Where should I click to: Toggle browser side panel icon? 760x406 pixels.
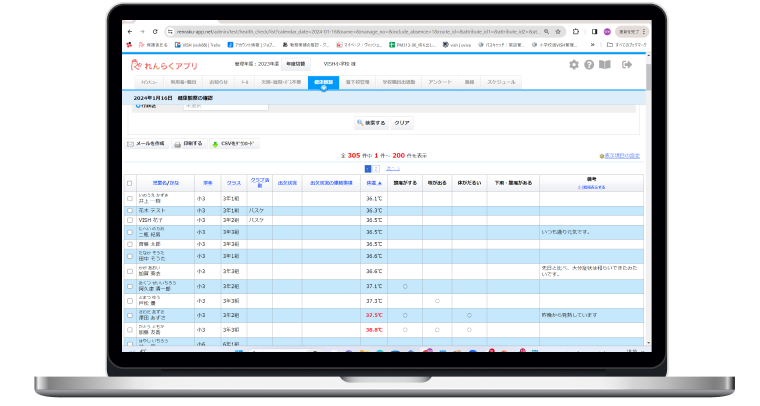click(x=594, y=31)
